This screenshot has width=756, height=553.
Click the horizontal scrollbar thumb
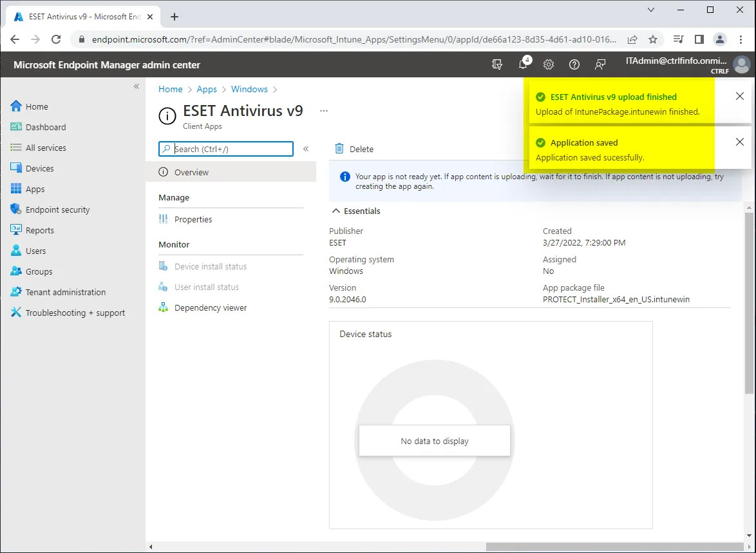(615, 547)
